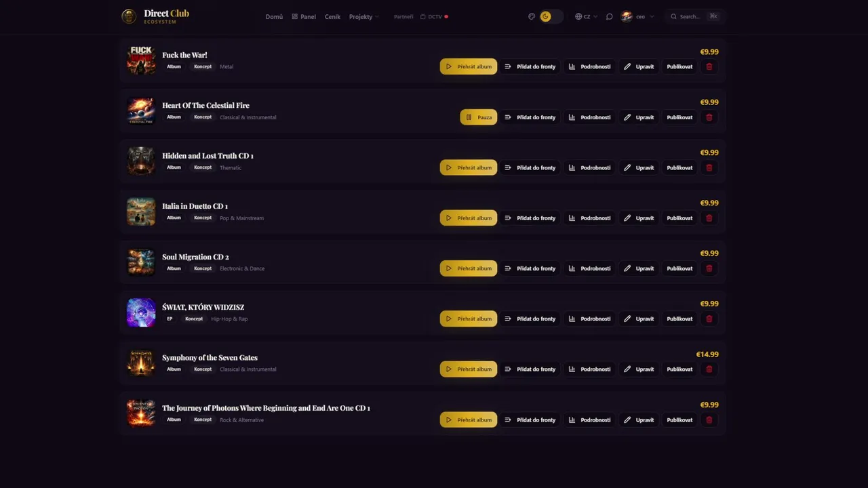Screen dimensions: 868x488
Task: Click trash icon for Italia in Duetto CD 1
Action: pos(709,218)
